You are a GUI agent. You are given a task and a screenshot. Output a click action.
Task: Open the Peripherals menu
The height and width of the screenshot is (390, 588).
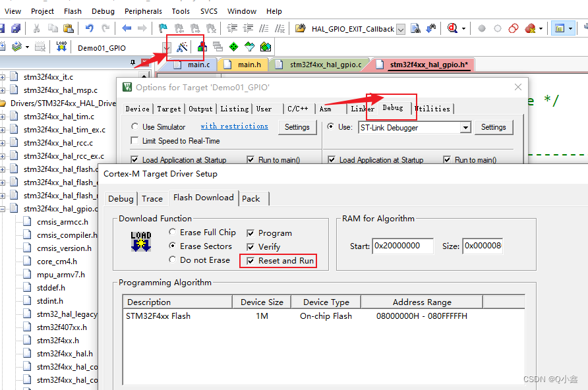143,11
